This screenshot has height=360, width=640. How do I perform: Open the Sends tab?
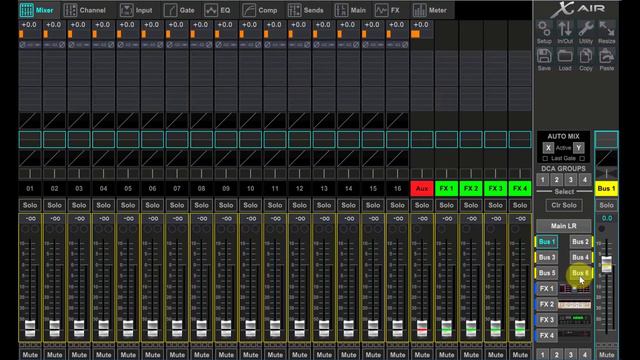pos(306,10)
